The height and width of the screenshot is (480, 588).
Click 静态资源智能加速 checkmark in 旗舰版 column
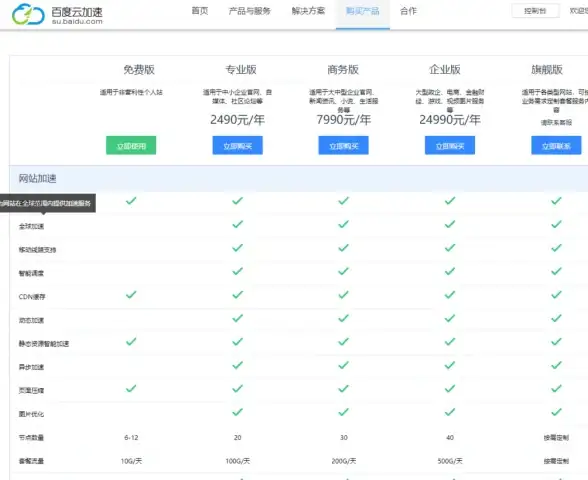[556, 342]
